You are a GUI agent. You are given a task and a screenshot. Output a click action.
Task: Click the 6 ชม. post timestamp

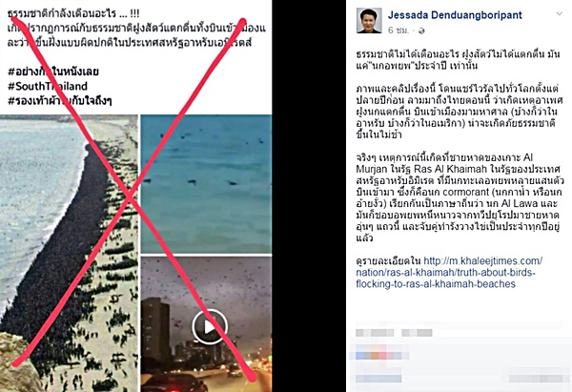pos(398,31)
